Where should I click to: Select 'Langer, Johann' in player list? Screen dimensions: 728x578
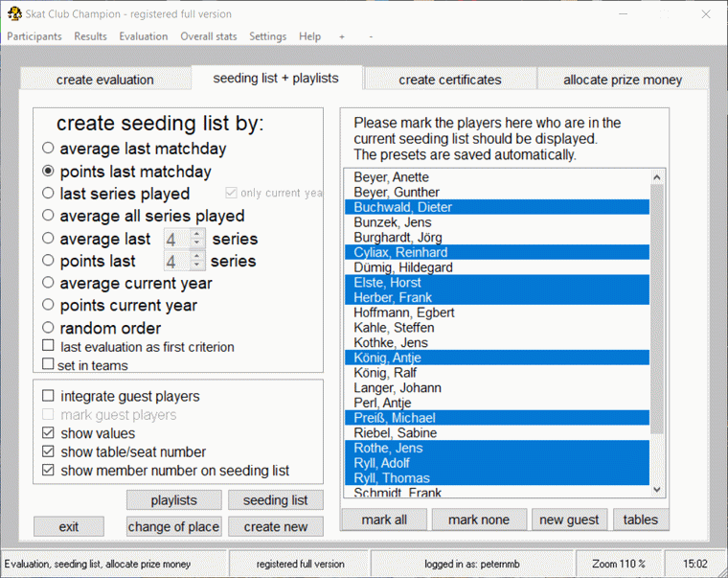(x=497, y=387)
